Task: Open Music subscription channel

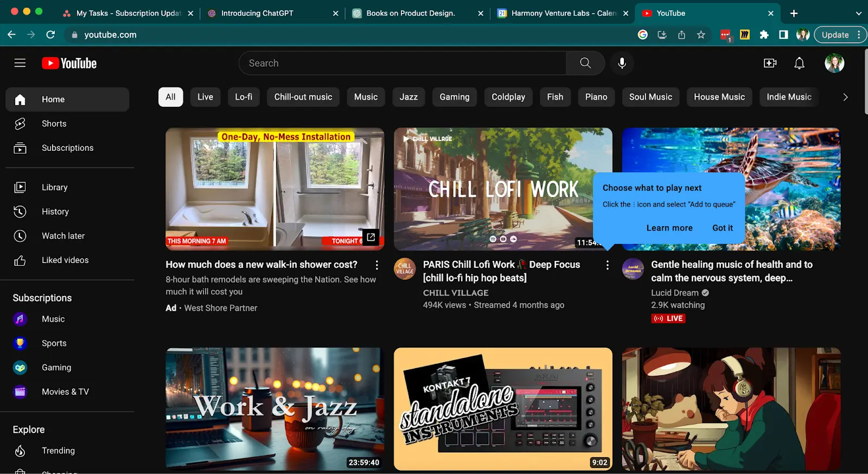Action: coord(67,319)
